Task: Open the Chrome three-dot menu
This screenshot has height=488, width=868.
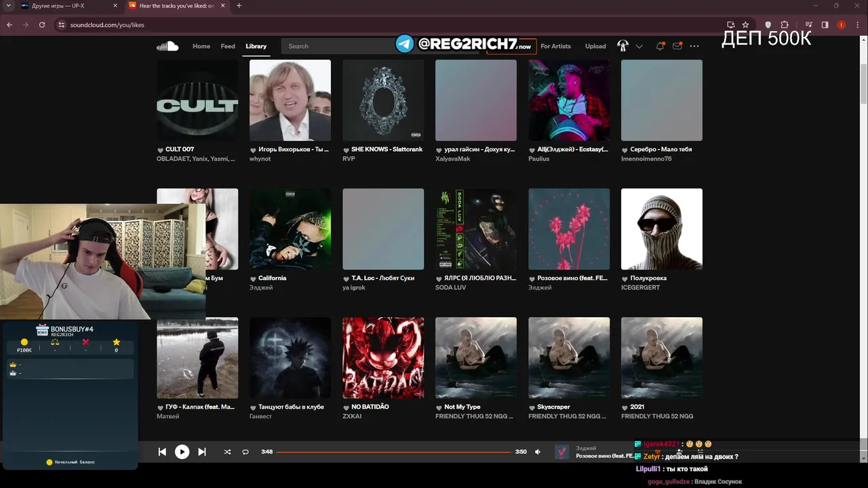Action: 858,25
